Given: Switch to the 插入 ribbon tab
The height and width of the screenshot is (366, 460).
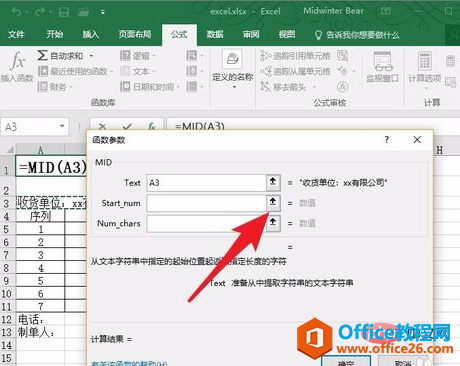Looking at the screenshot, I should click(91, 34).
